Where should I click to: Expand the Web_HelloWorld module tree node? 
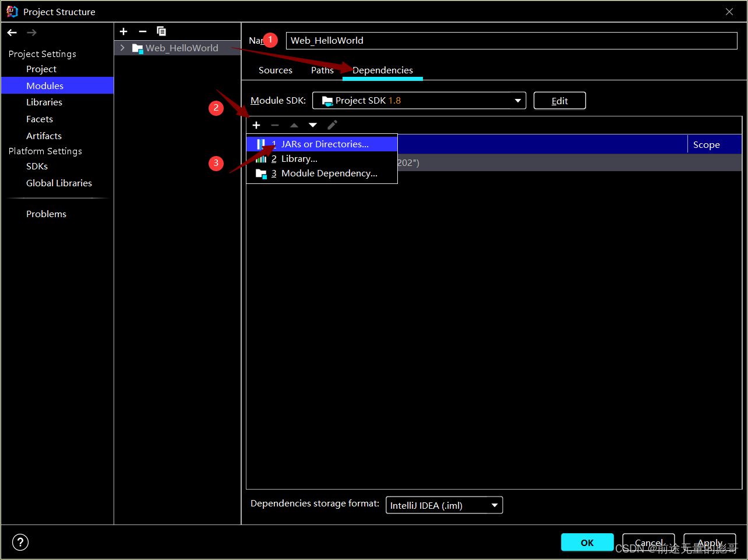pyautogui.click(x=122, y=48)
